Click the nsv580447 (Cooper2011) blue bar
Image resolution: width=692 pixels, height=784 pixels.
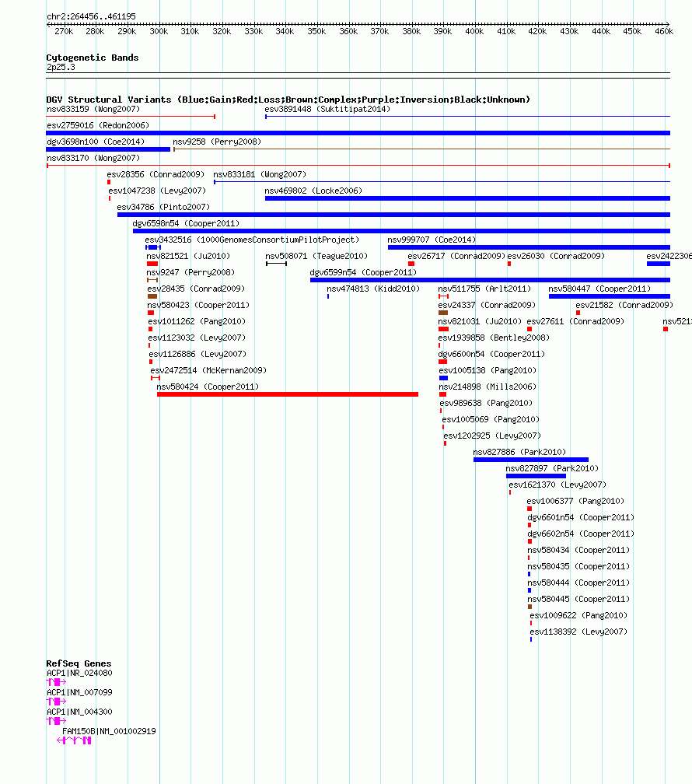click(x=610, y=296)
